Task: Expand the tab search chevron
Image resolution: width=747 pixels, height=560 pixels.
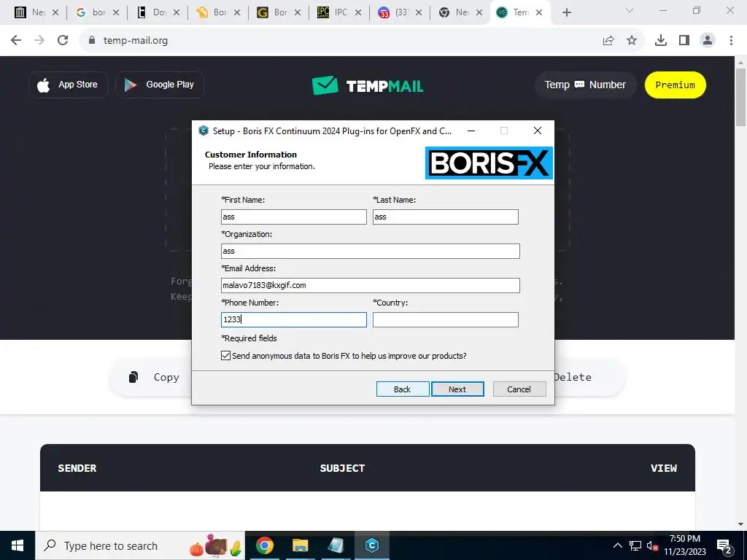Action: [630, 10]
